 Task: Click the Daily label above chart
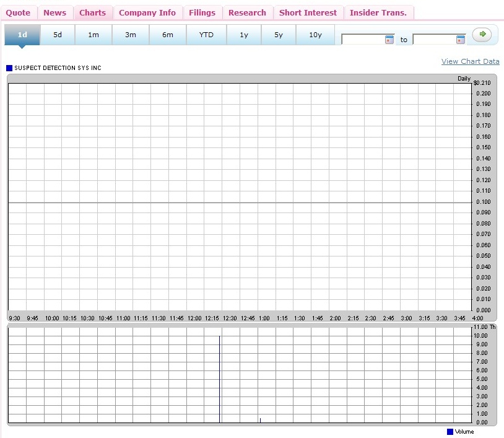464,79
